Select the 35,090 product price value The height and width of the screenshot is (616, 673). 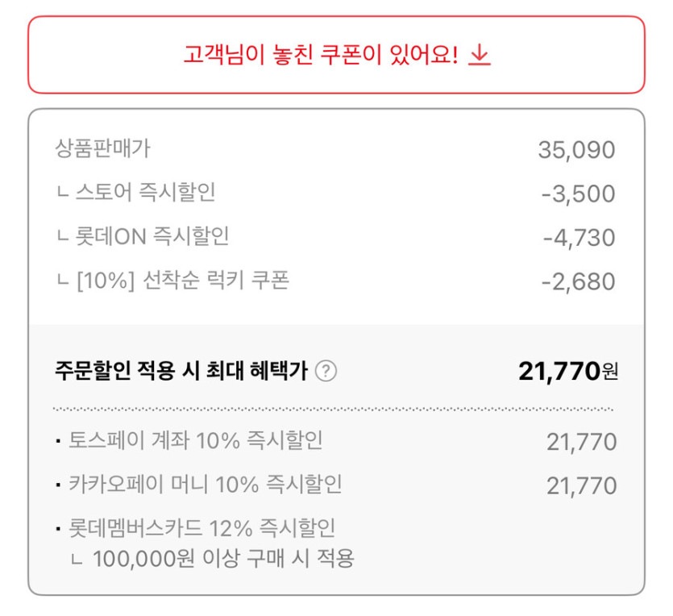[575, 149]
